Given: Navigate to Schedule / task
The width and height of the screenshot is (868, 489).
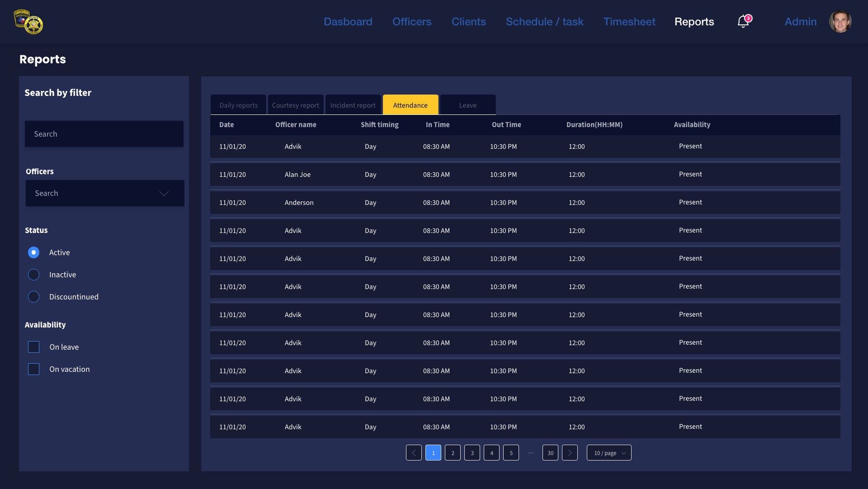Looking at the screenshot, I should 544,21.
